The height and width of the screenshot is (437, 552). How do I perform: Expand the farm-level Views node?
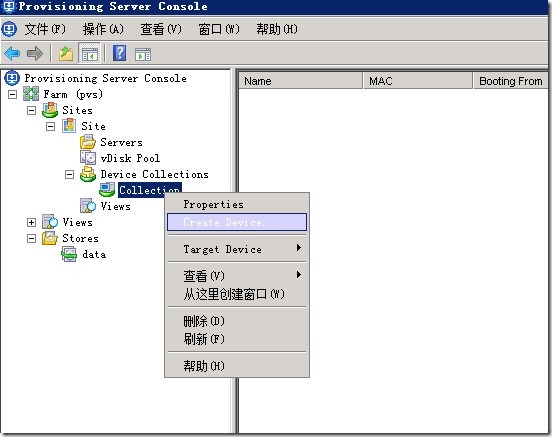click(x=31, y=222)
